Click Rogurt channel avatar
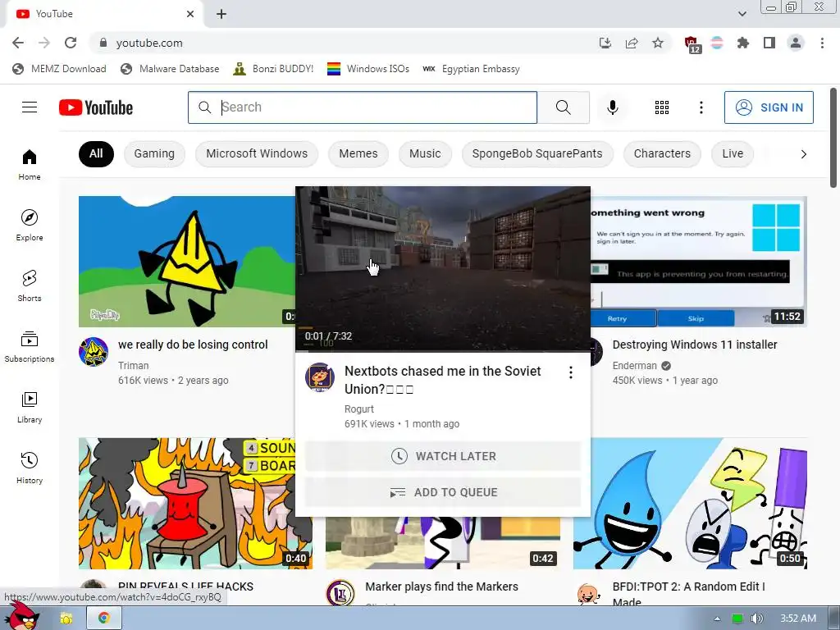 tap(320, 377)
